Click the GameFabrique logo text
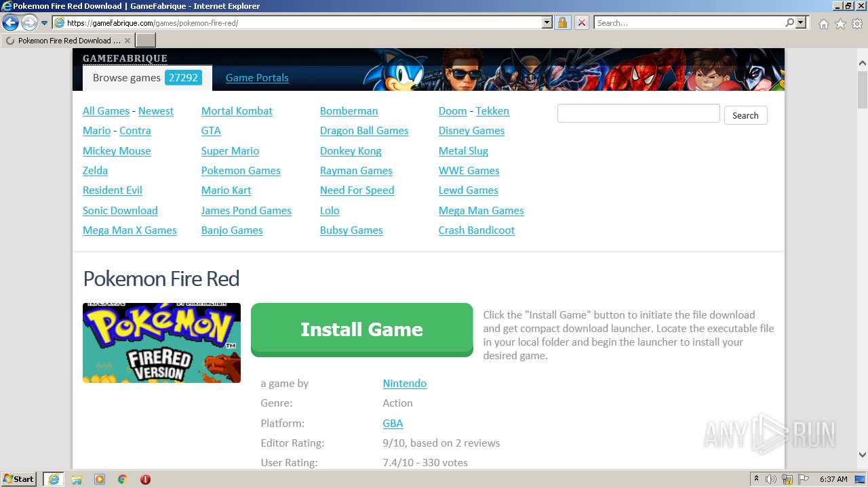Image resolution: width=868 pixels, height=488 pixels. [125, 58]
